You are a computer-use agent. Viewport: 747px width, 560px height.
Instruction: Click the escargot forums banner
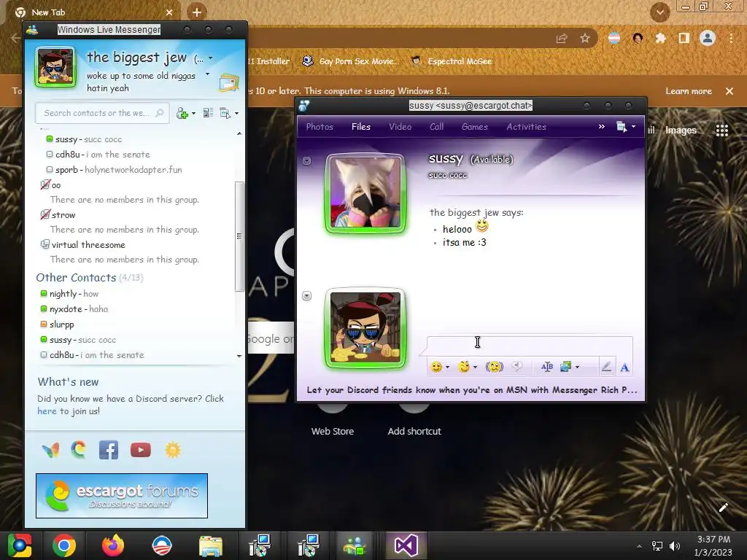[x=122, y=496]
